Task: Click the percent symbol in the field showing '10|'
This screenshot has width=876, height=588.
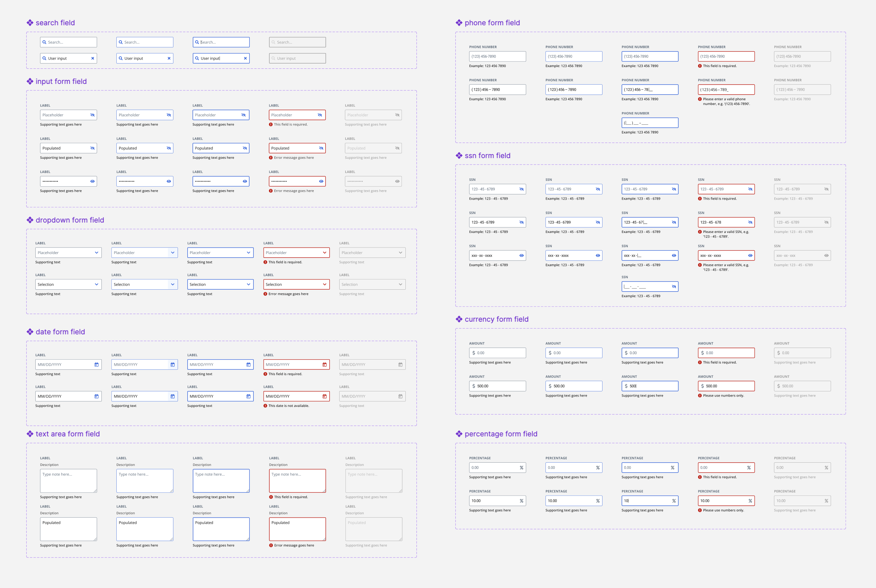Action: pyautogui.click(x=674, y=501)
